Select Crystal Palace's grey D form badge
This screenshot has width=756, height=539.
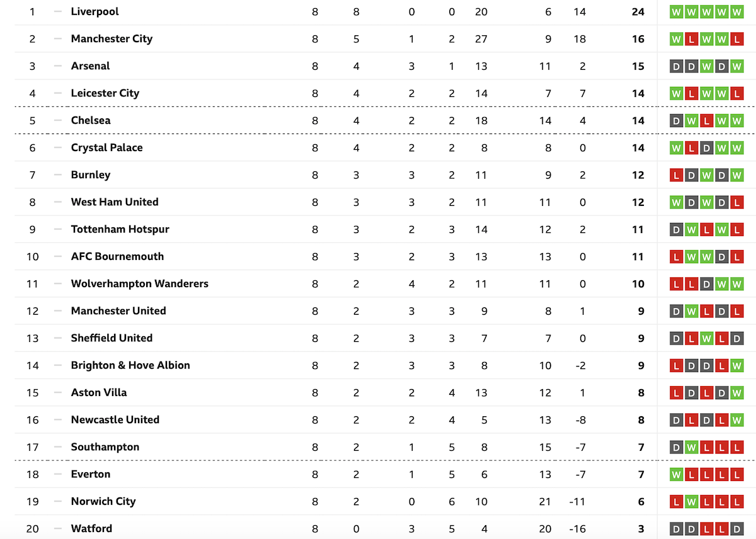707,147
